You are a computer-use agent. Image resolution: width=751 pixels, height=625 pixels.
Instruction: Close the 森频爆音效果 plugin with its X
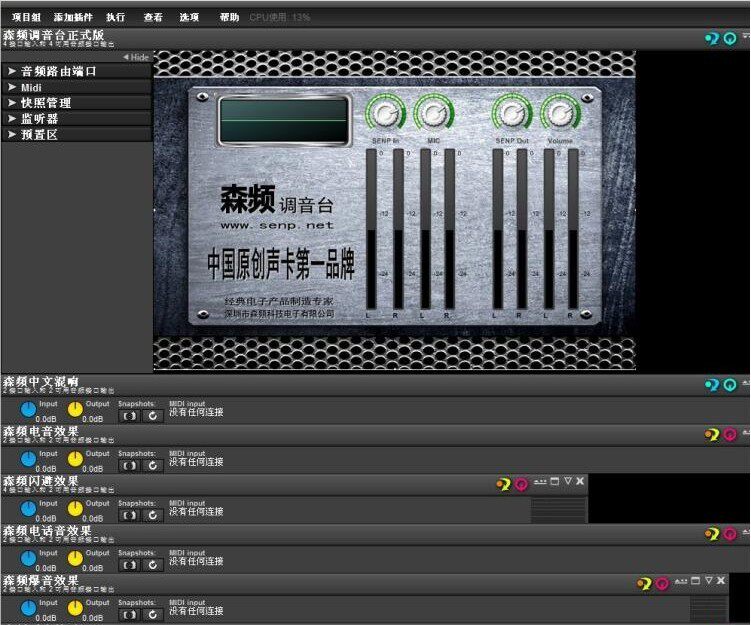click(x=721, y=580)
